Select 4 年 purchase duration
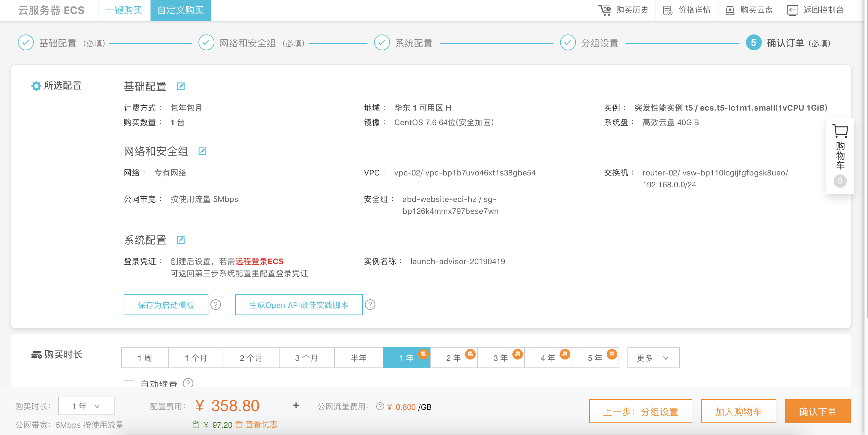 (x=548, y=358)
